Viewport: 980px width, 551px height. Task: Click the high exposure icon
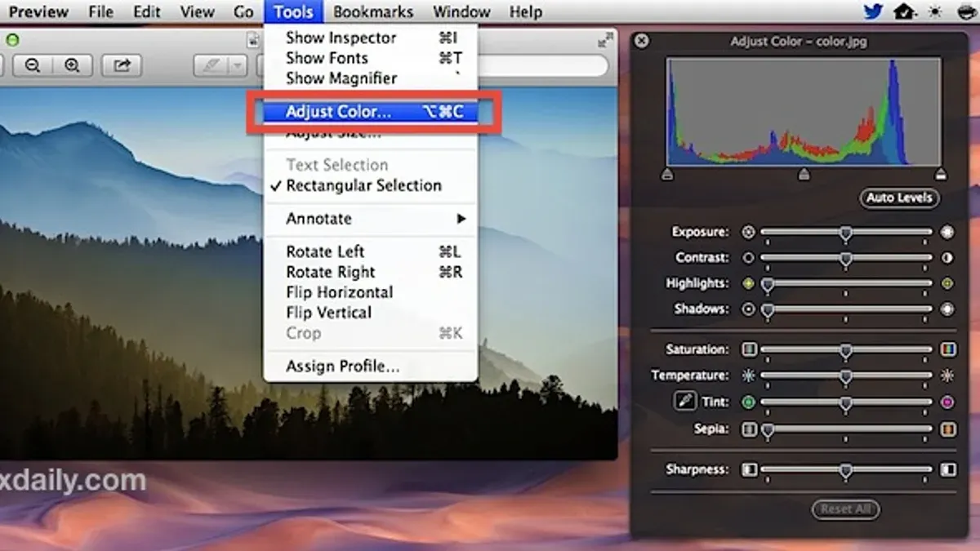tap(947, 232)
